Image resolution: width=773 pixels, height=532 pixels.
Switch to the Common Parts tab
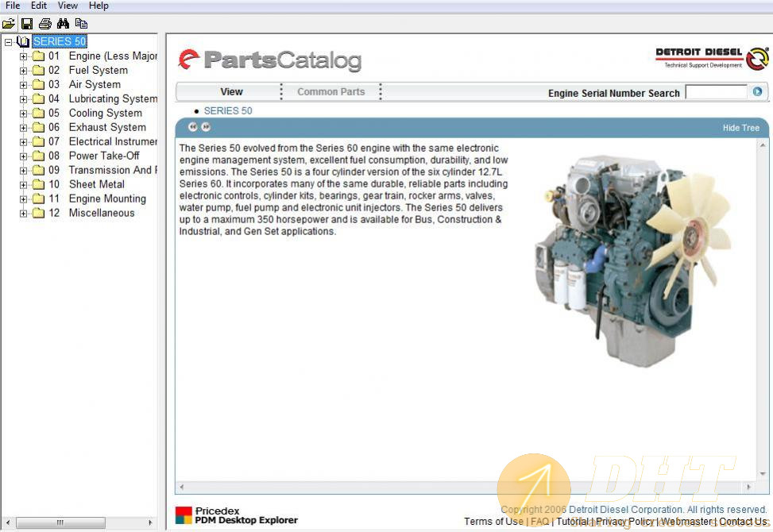click(x=330, y=91)
